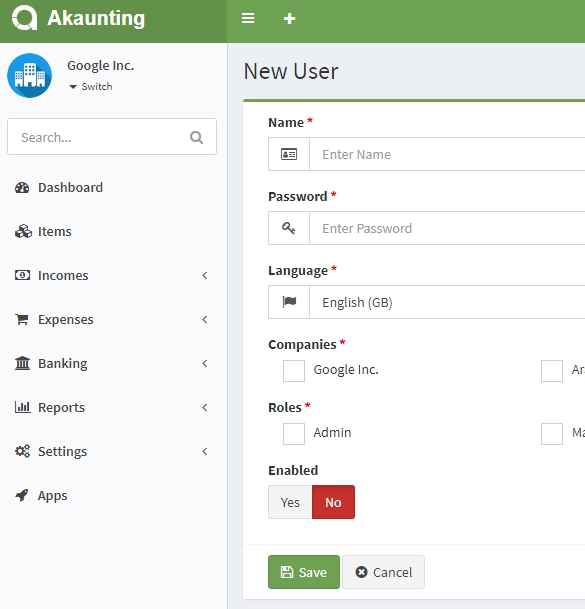The height and width of the screenshot is (609, 585).
Task: Expand the Expenses submenu chevron
Action: [205, 319]
